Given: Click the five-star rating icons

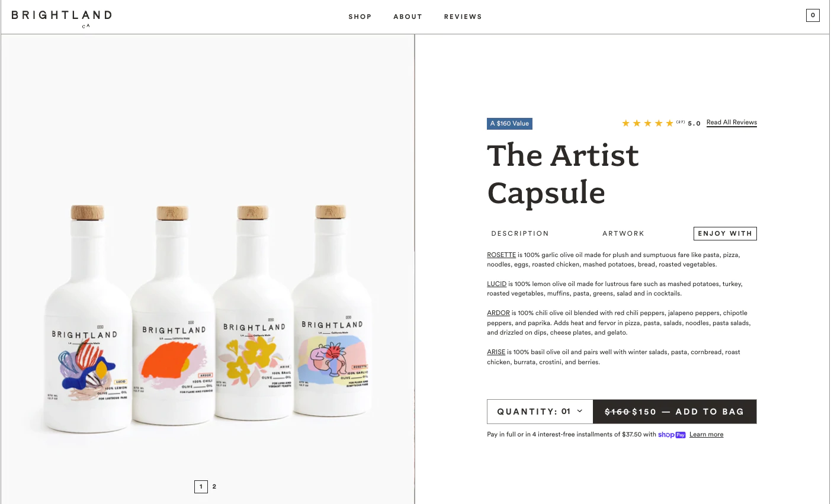Looking at the screenshot, I should pyautogui.click(x=647, y=123).
